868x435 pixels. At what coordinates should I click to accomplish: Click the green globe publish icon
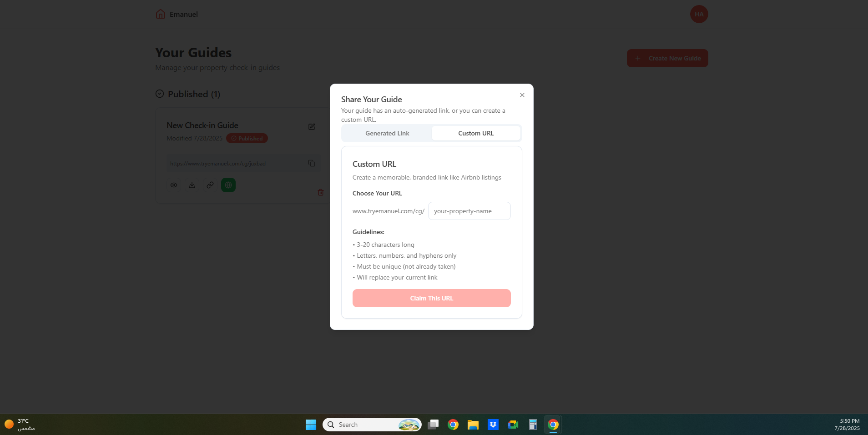pyautogui.click(x=228, y=185)
